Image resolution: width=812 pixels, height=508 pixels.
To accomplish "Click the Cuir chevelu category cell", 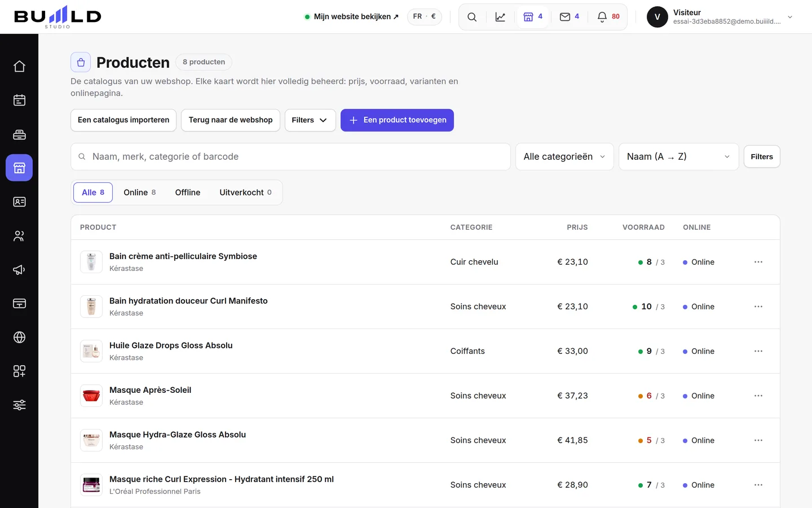I will [x=474, y=262].
